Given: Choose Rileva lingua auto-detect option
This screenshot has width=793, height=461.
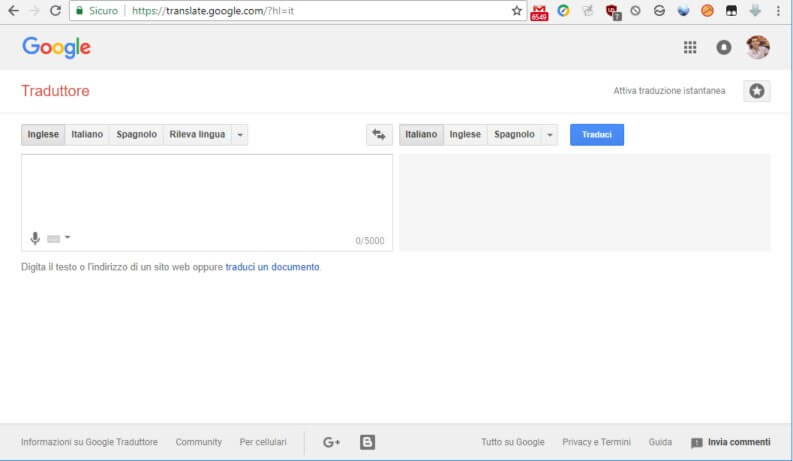Looking at the screenshot, I should (197, 134).
